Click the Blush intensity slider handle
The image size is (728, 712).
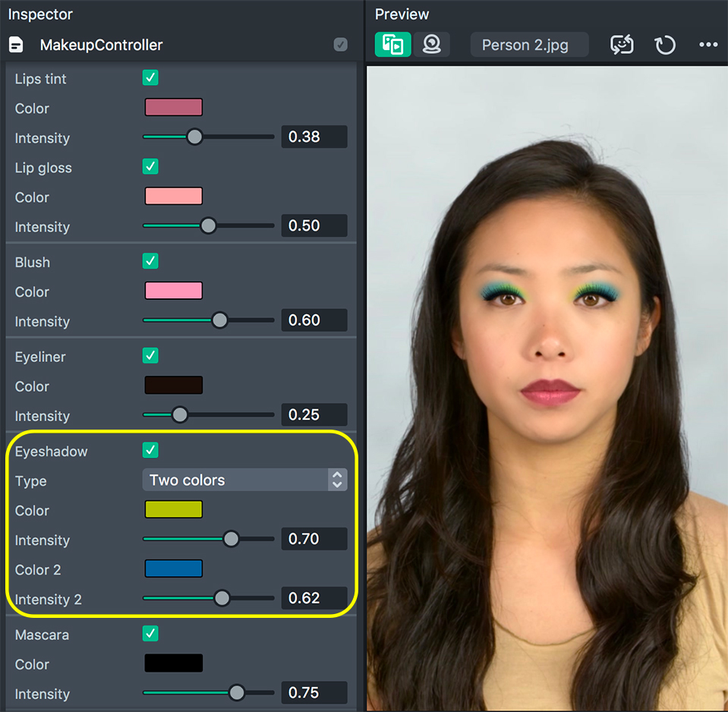point(219,320)
